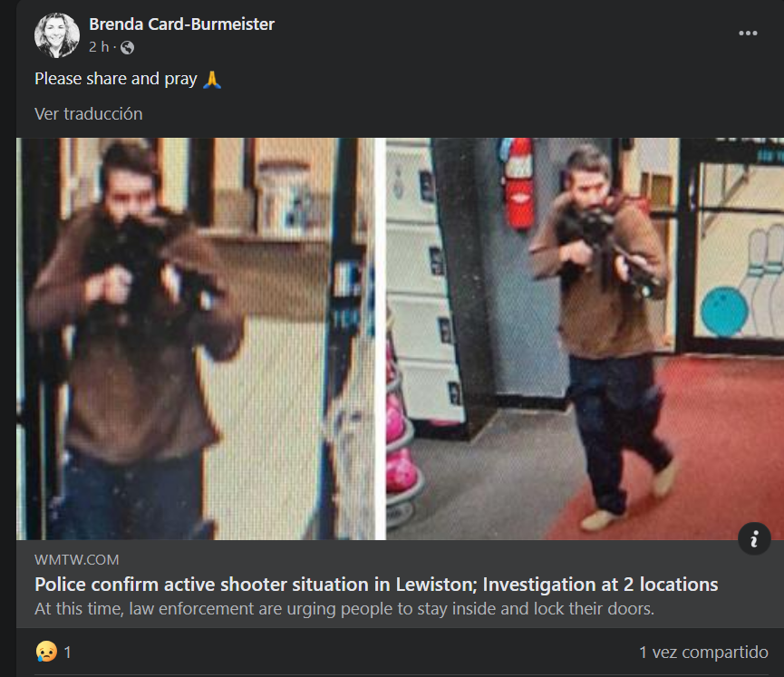The width and height of the screenshot is (784, 677).
Task: Open the three-dot post options menu
Action: [748, 33]
